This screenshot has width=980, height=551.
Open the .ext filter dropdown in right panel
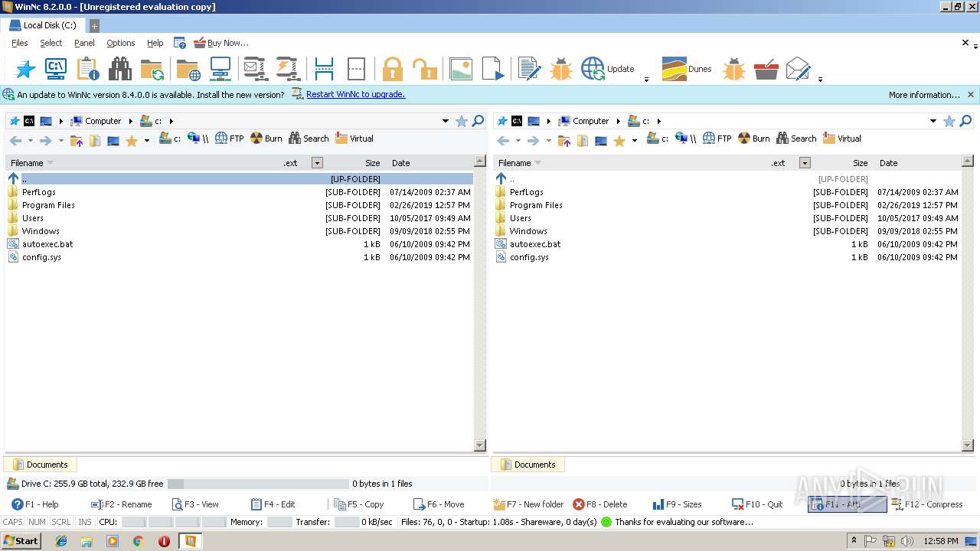pyautogui.click(x=805, y=163)
